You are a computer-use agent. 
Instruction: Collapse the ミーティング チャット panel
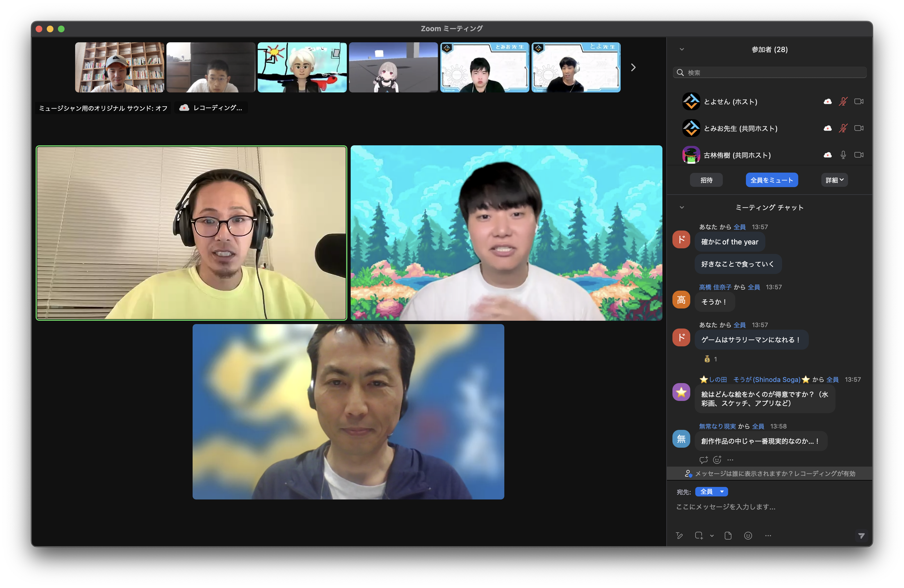[682, 207]
